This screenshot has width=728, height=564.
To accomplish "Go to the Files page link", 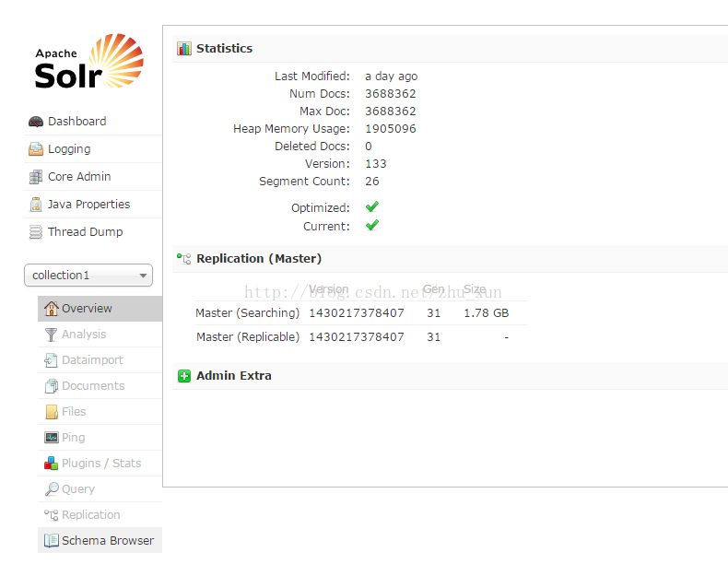I will (x=100, y=412).
